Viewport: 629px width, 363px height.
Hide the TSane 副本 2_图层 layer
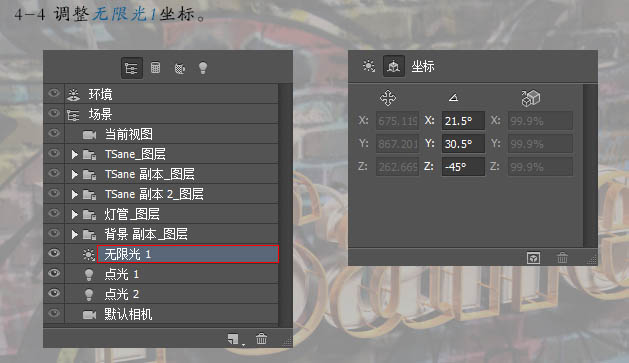coord(54,193)
